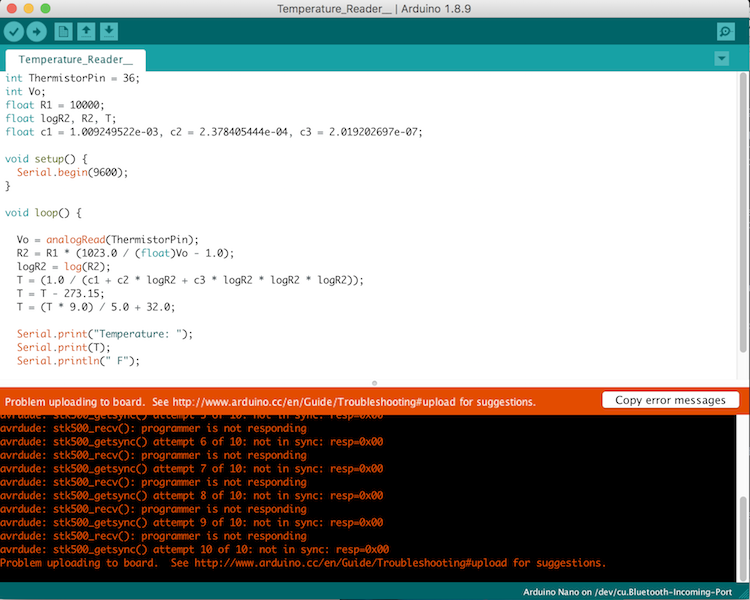Viewport: 750px width, 600px height.
Task: Click the 'void setup() {' line
Action: (46, 159)
